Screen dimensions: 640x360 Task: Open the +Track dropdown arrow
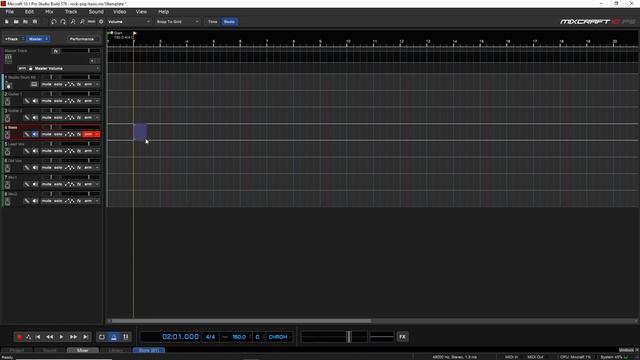pyautogui.click(x=23, y=39)
